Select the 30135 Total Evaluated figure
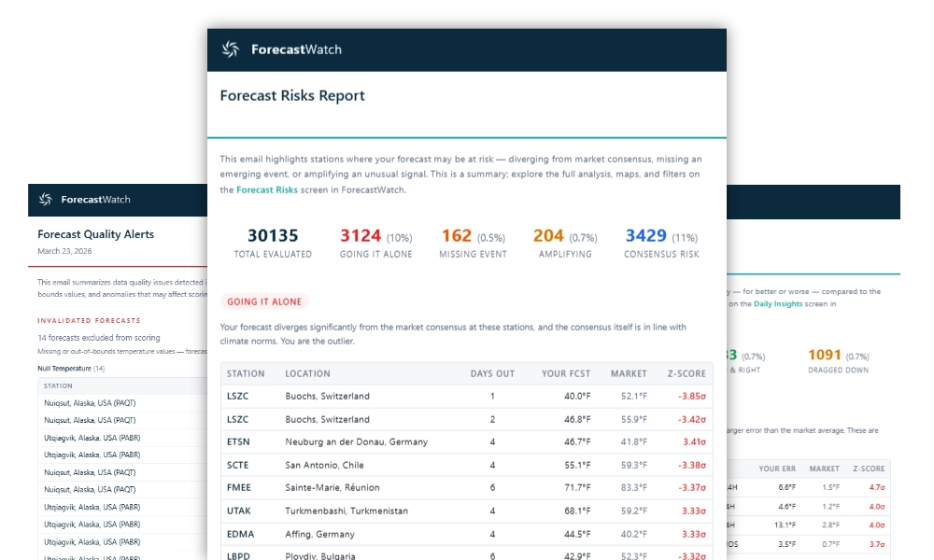Image resolution: width=934 pixels, height=560 pixels. point(273,235)
